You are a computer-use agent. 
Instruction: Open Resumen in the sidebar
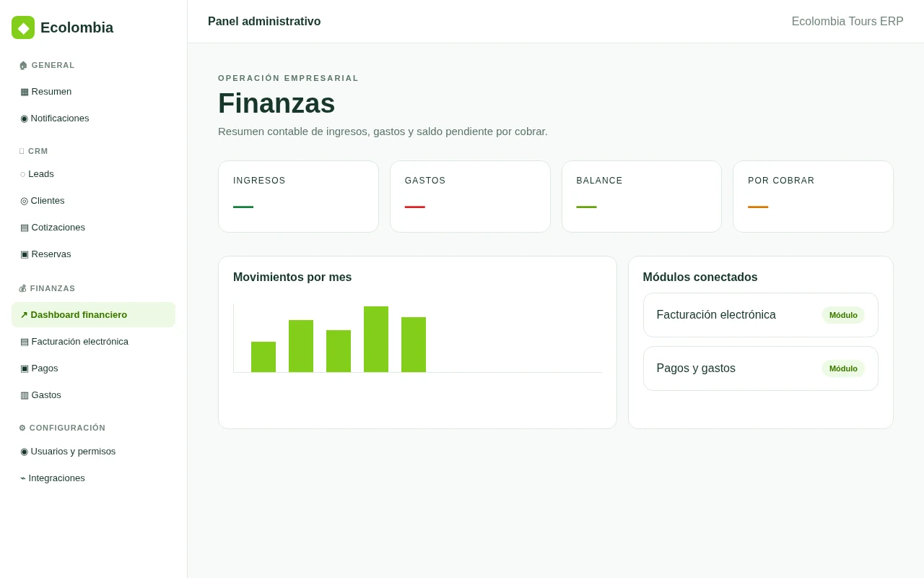pos(93,92)
